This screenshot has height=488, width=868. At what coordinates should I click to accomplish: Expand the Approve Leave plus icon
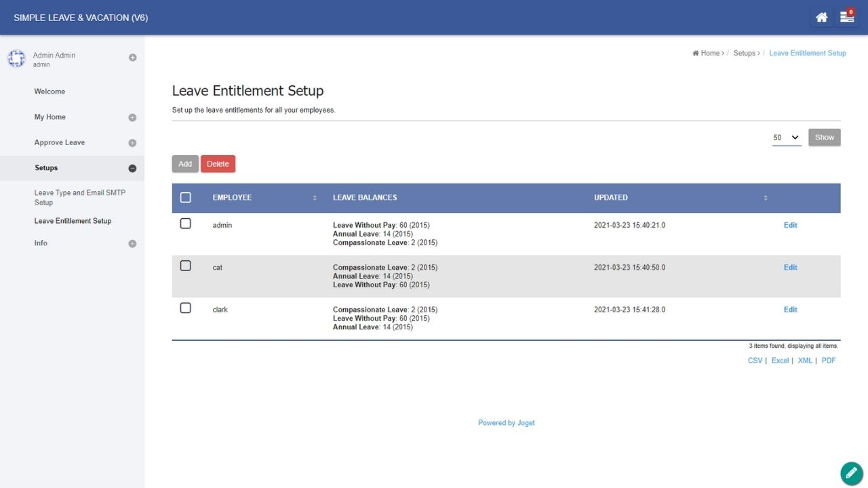click(x=132, y=143)
